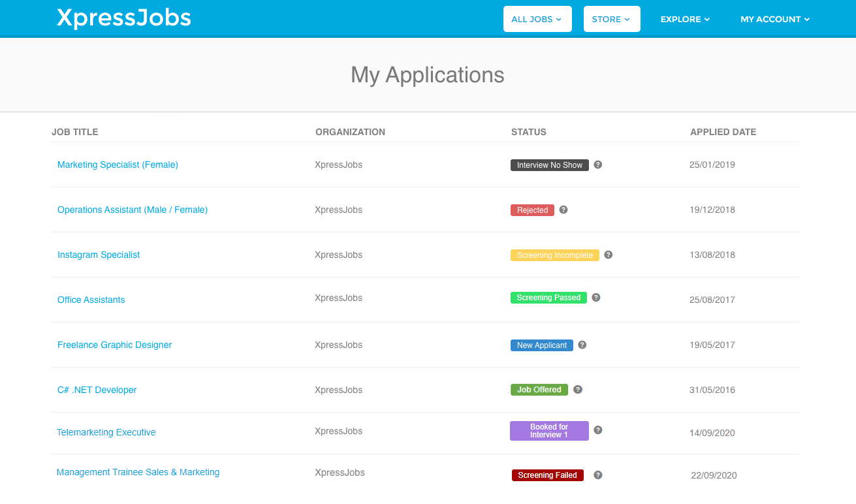
Task: Open the ALL JOBS dropdown
Action: tap(537, 19)
